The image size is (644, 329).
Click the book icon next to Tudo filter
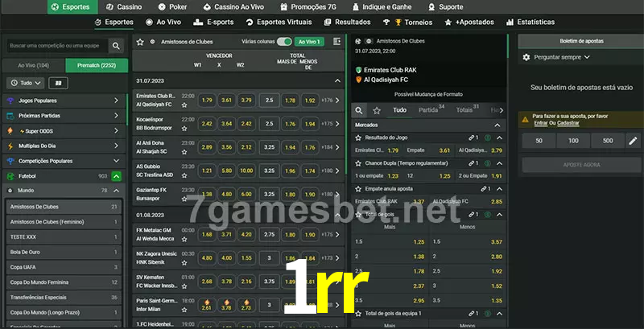point(58,83)
